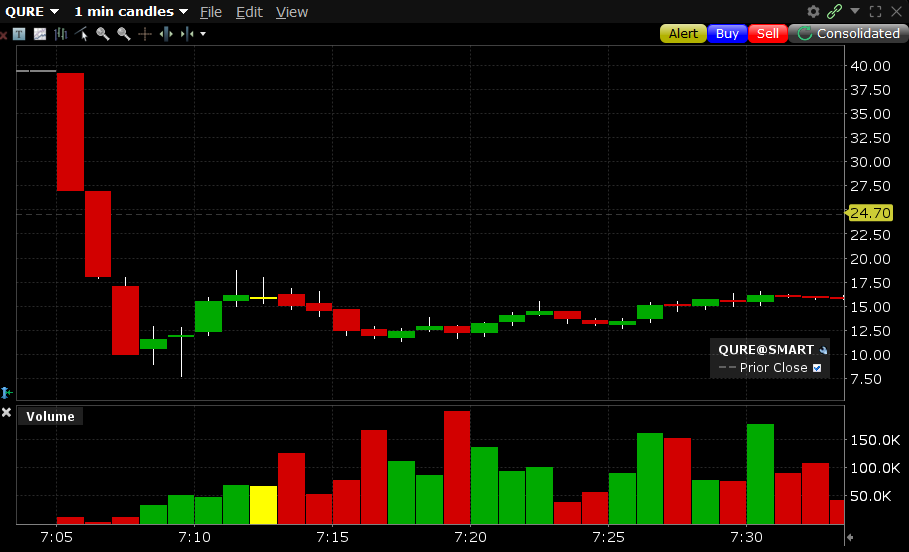The width and height of the screenshot is (909, 552).
Task: Click the second magnifier zoom icon
Action: click(x=123, y=34)
